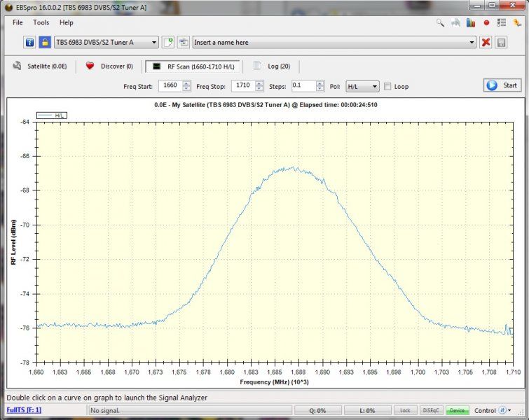Open the Tools menu
Viewport: 529px width, 420px height.
41,22
